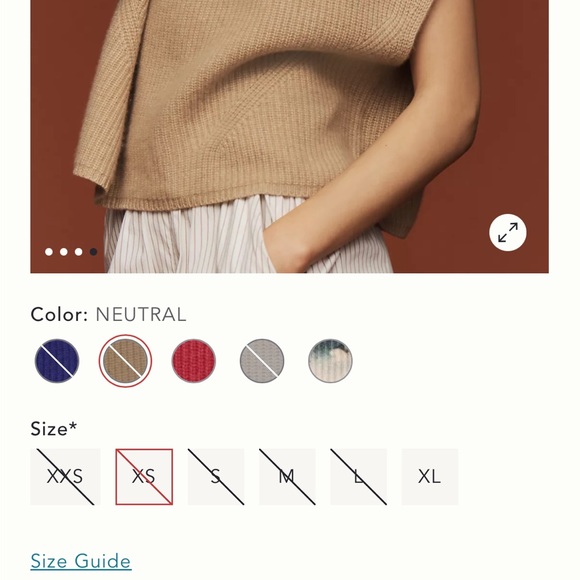Select the navy blue color swatch

pyautogui.click(x=57, y=361)
